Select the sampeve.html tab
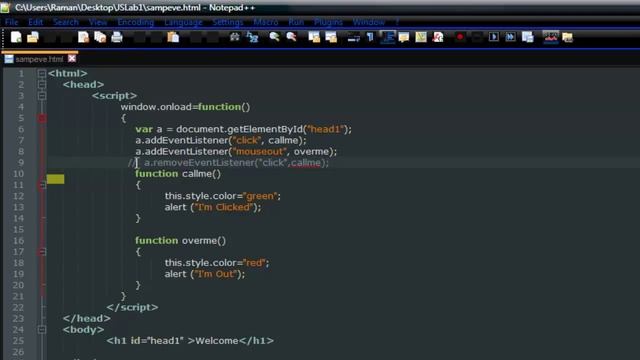This screenshot has height=360, width=640. click(39, 59)
